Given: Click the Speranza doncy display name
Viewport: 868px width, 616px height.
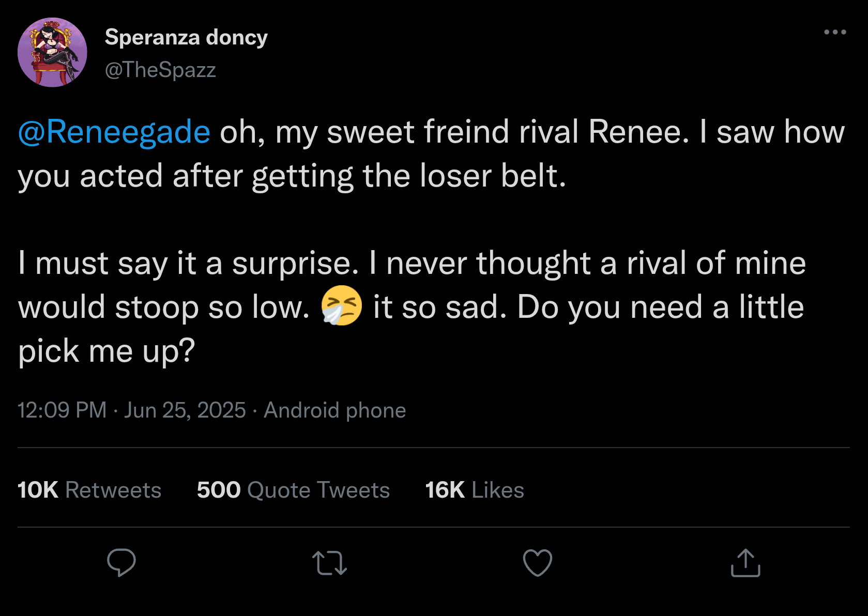Looking at the screenshot, I should pyautogui.click(x=186, y=37).
